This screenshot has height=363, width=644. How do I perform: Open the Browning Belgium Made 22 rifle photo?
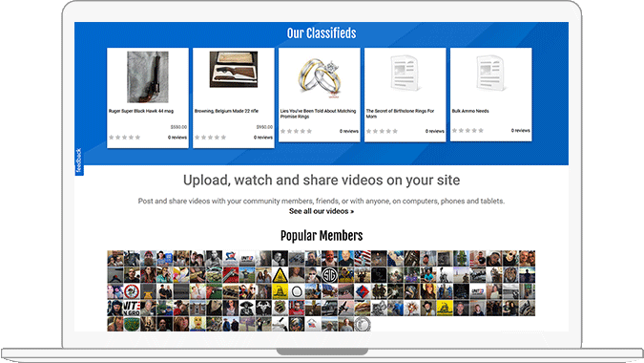pyautogui.click(x=234, y=69)
